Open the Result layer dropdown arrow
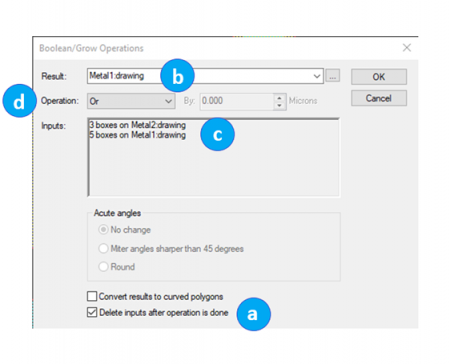This screenshot has width=450, height=364. tap(317, 76)
